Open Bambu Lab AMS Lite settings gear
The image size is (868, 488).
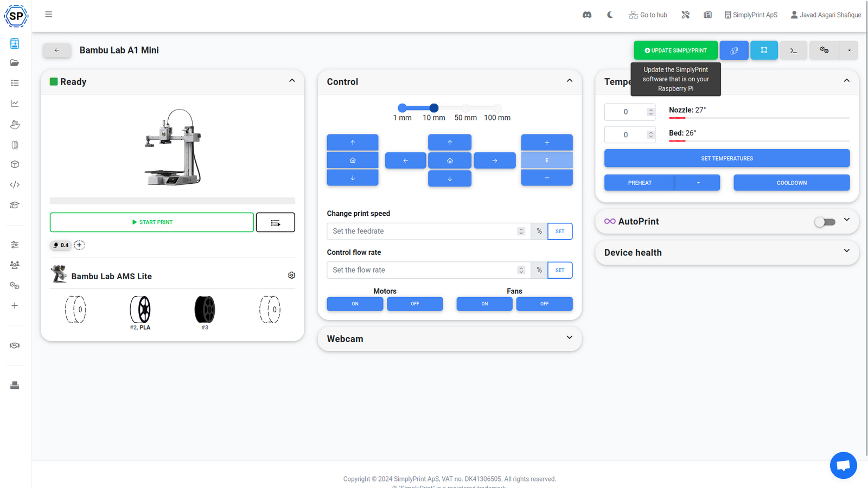[x=292, y=275]
